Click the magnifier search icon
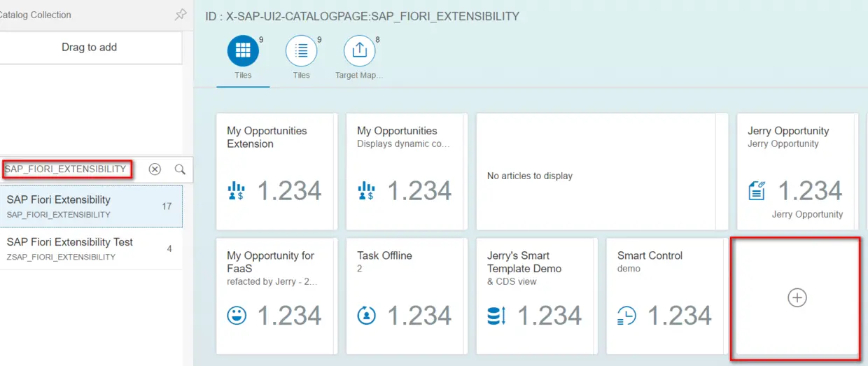The width and height of the screenshot is (868, 366). click(180, 169)
